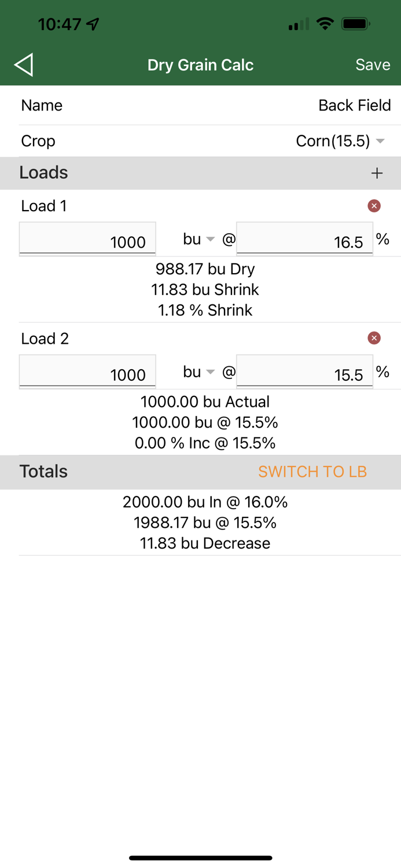Tap the location services arrow in status bar

pyautogui.click(x=93, y=23)
